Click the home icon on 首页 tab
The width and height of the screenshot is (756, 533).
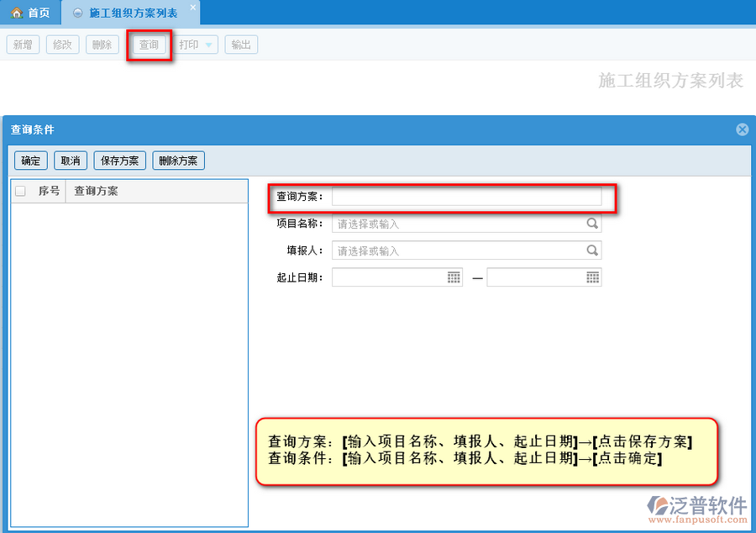click(17, 13)
